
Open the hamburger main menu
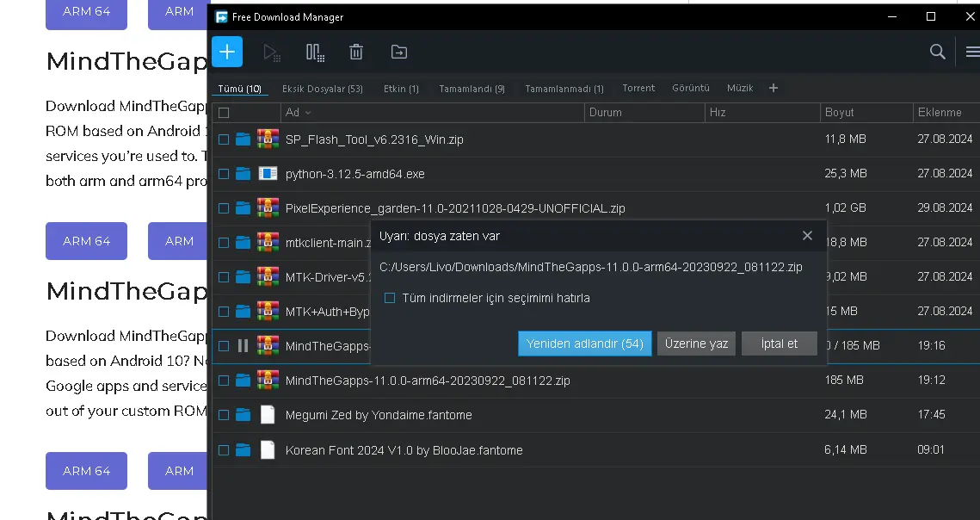(972, 52)
